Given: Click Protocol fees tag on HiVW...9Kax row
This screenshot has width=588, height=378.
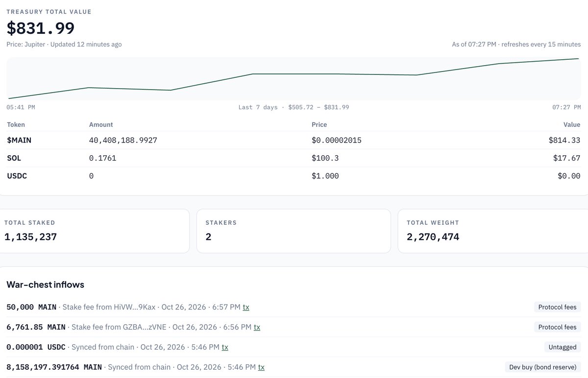Looking at the screenshot, I should [558, 307].
